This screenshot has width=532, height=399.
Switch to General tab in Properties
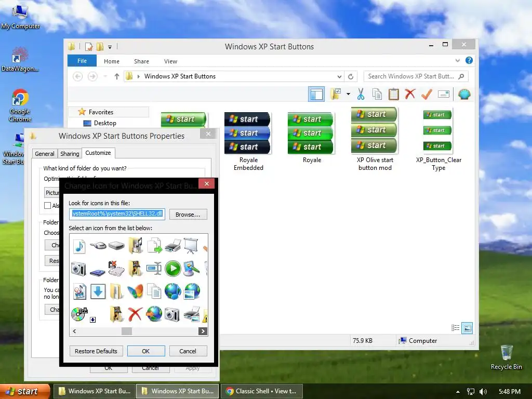[x=45, y=153]
